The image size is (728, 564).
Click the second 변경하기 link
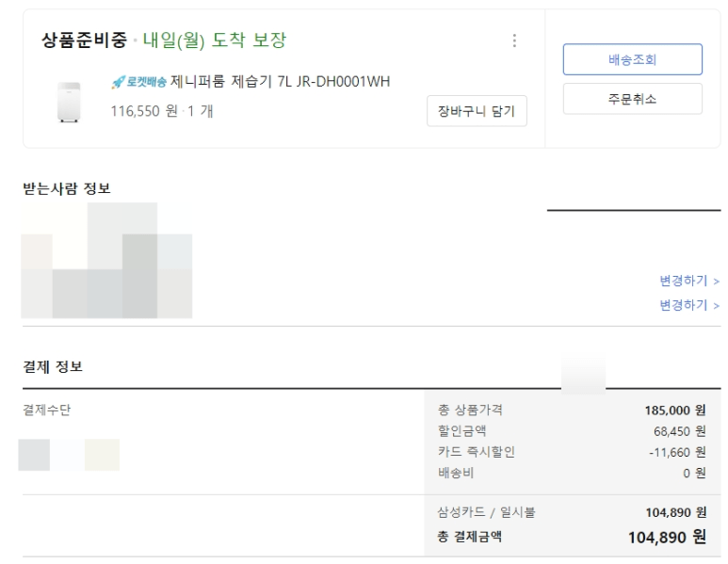pyautogui.click(x=689, y=305)
